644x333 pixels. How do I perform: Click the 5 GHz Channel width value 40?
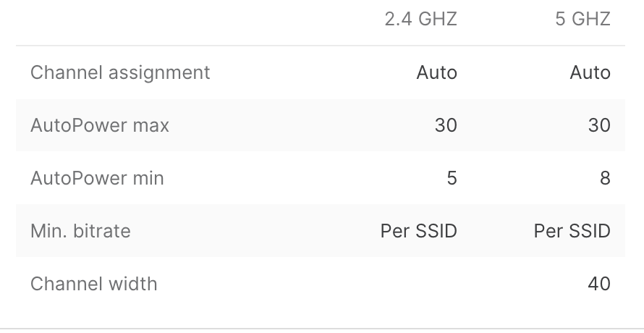pos(599,284)
